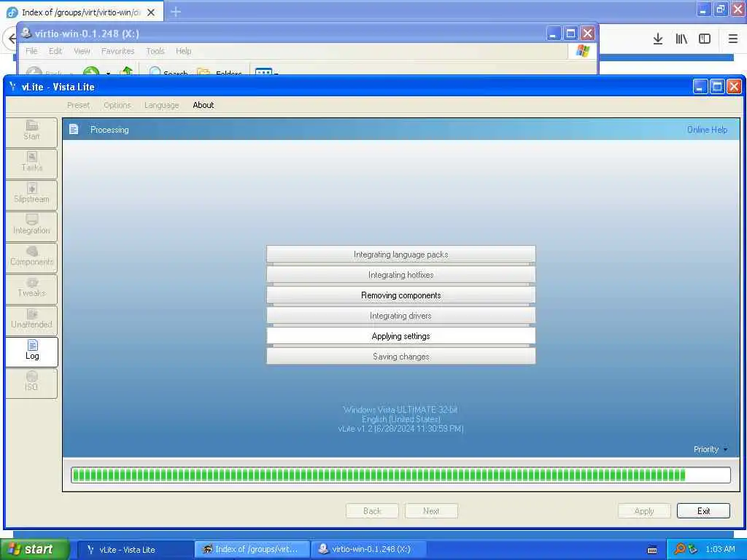Open the ISO sidebar section
This screenshot has height=560, width=747.
pyautogui.click(x=31, y=383)
